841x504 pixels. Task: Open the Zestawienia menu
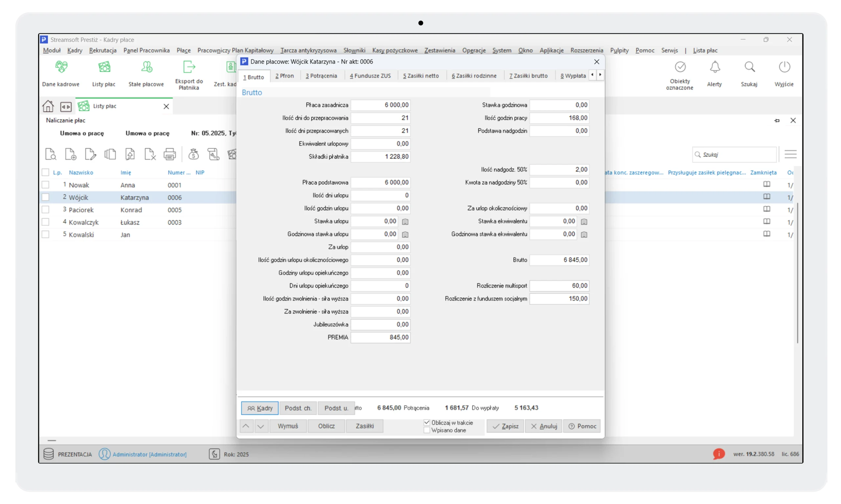[x=439, y=50]
